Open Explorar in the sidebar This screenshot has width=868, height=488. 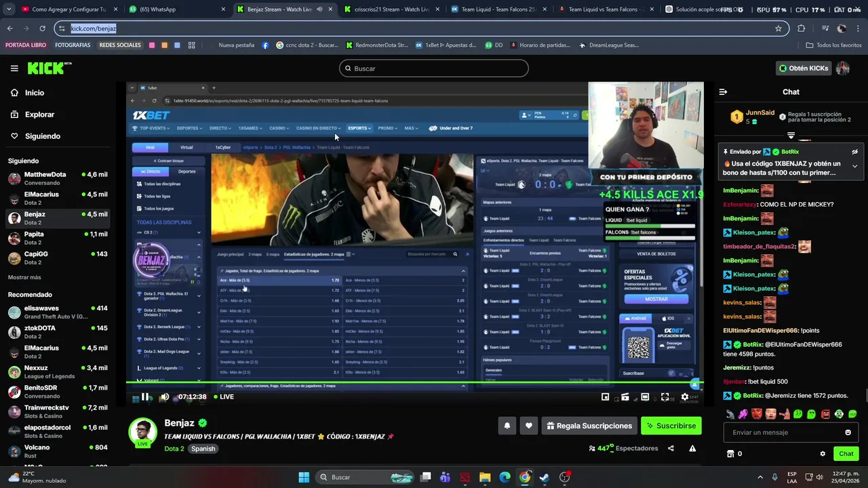[x=39, y=115]
